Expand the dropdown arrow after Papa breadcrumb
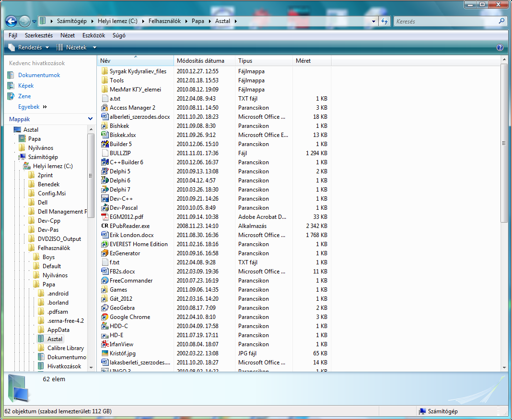This screenshot has width=512, height=420. 209,21
